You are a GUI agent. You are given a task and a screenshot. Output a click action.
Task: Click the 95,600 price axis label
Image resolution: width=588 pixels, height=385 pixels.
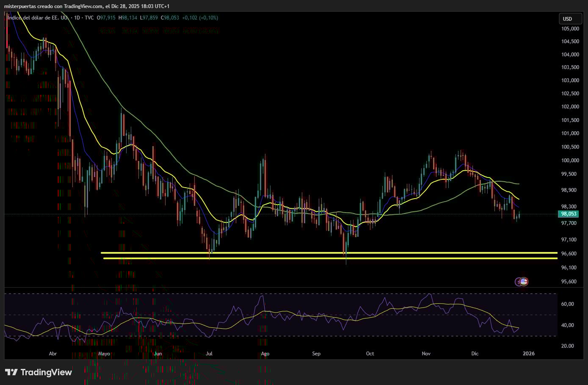pos(569,282)
